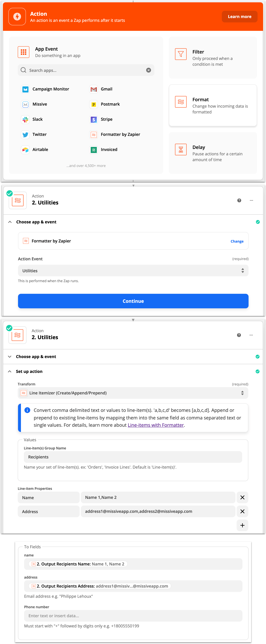Select the Slack app icon
This screenshot has height=644, width=266.
(x=25, y=119)
